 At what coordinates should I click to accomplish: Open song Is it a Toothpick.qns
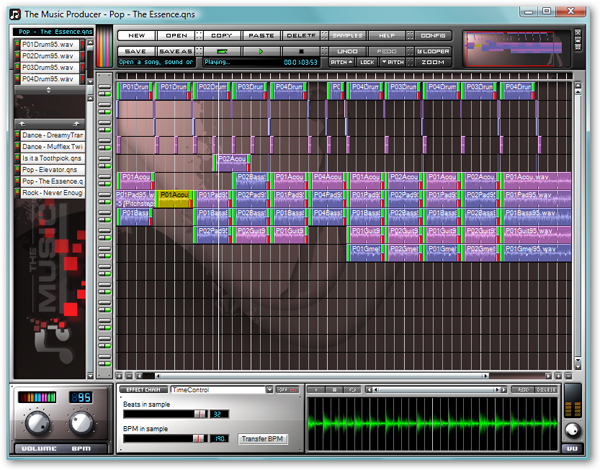click(51, 158)
